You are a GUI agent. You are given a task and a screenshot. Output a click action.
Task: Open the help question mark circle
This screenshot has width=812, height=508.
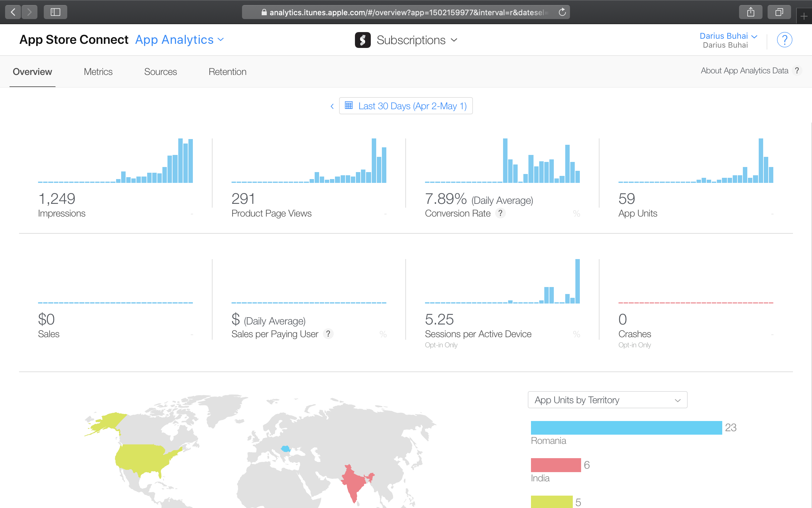(x=784, y=40)
